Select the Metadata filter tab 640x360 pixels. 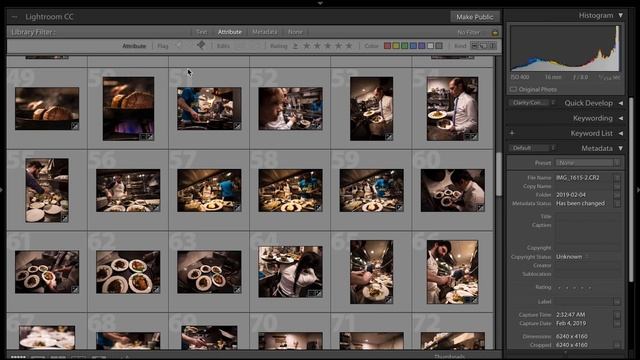coord(264,32)
